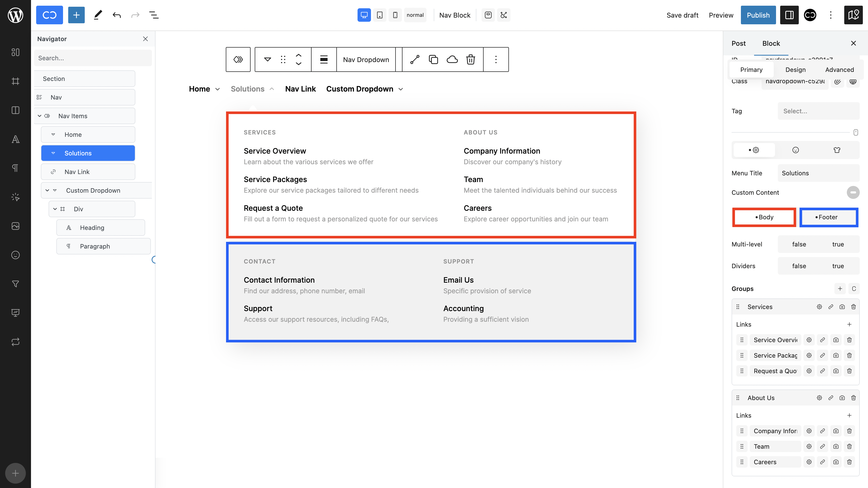Image resolution: width=868 pixels, height=488 pixels.
Task: Click the duplicate block icon in toolbar
Action: [433, 60]
